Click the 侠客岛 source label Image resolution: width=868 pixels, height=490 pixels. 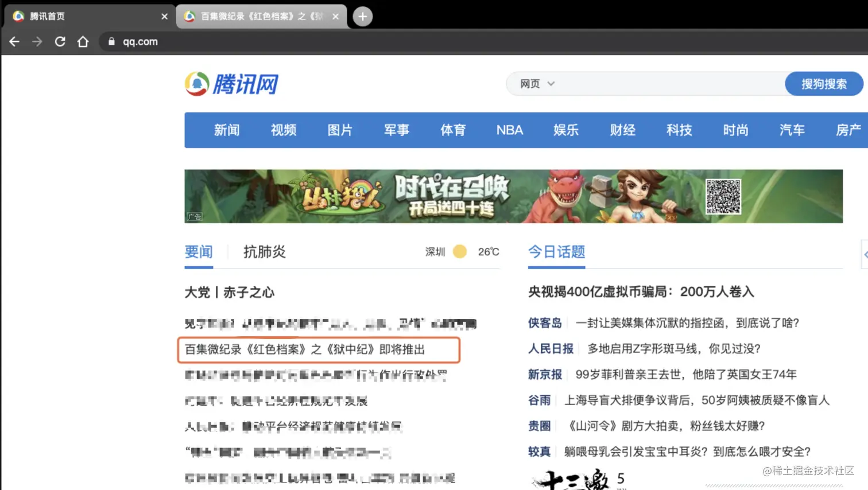point(545,323)
